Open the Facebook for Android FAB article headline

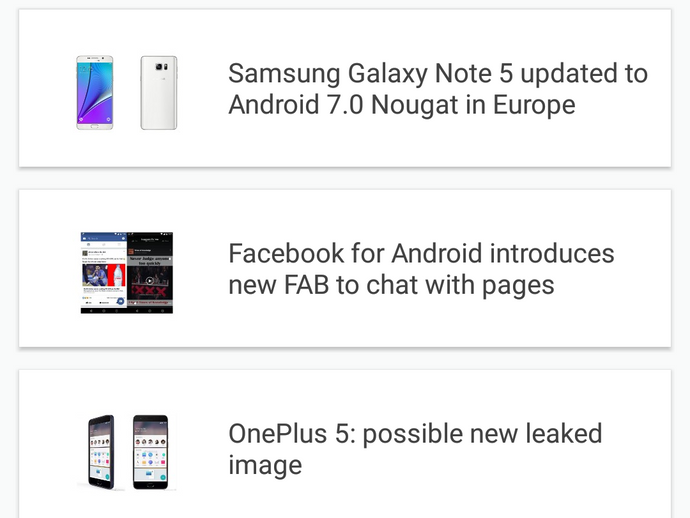[x=421, y=269]
